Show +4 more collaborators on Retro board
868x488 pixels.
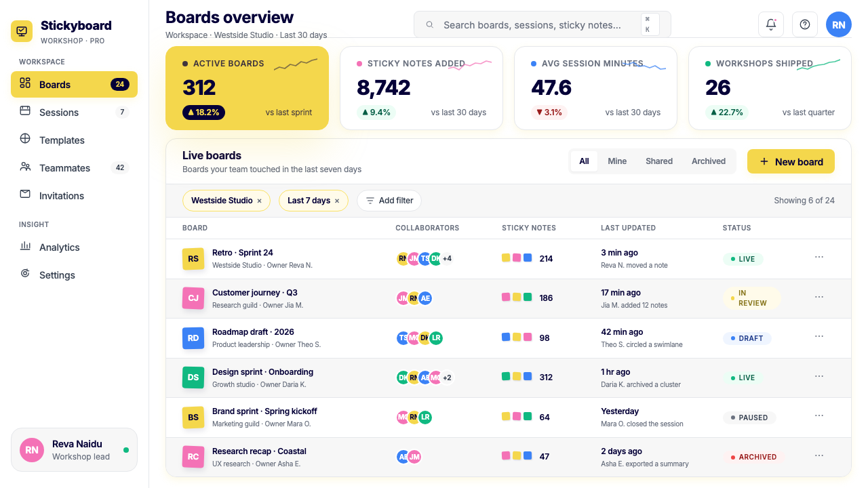point(448,258)
